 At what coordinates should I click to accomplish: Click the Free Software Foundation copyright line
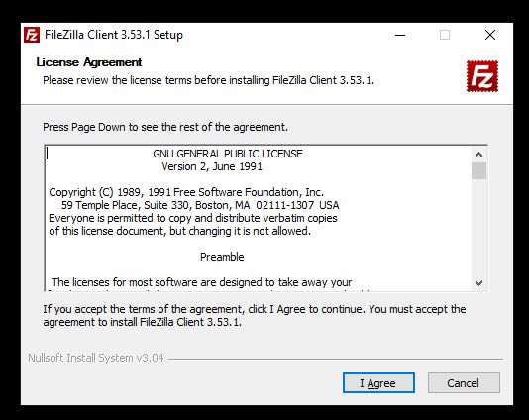click(x=186, y=192)
